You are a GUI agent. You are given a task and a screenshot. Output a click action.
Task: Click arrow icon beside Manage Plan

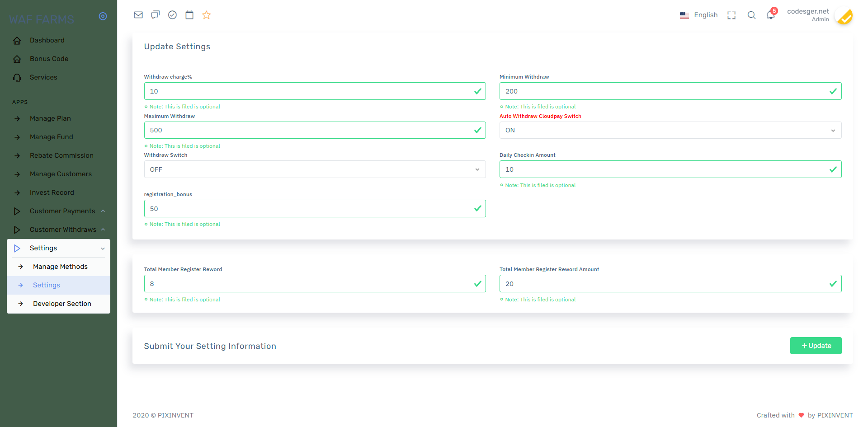click(17, 119)
